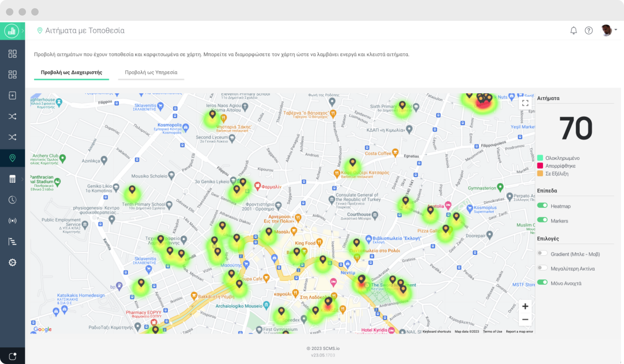Screen dimensions: 624x364
Task: Open the user profile dropdown arrow
Action: (616, 30)
